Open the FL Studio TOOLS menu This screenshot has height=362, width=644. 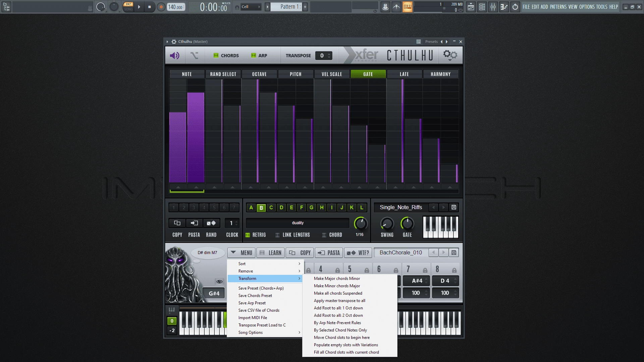pyautogui.click(x=601, y=7)
